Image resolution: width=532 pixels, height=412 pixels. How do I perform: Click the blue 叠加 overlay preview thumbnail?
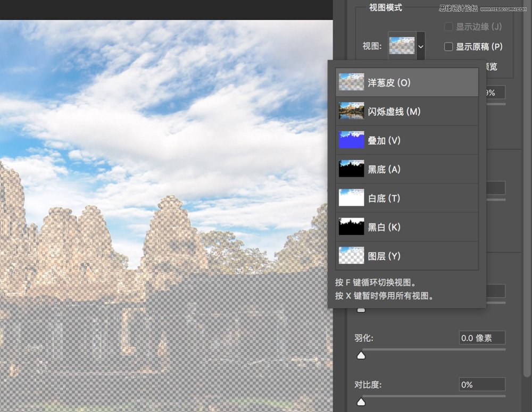pyautogui.click(x=351, y=140)
